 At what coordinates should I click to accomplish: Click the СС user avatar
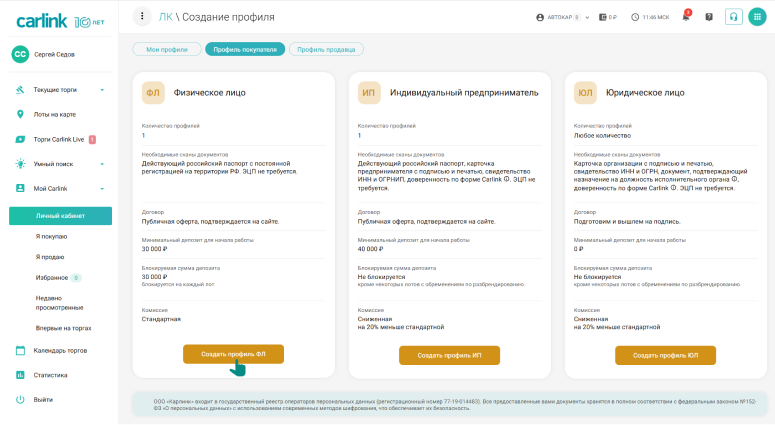(20, 55)
